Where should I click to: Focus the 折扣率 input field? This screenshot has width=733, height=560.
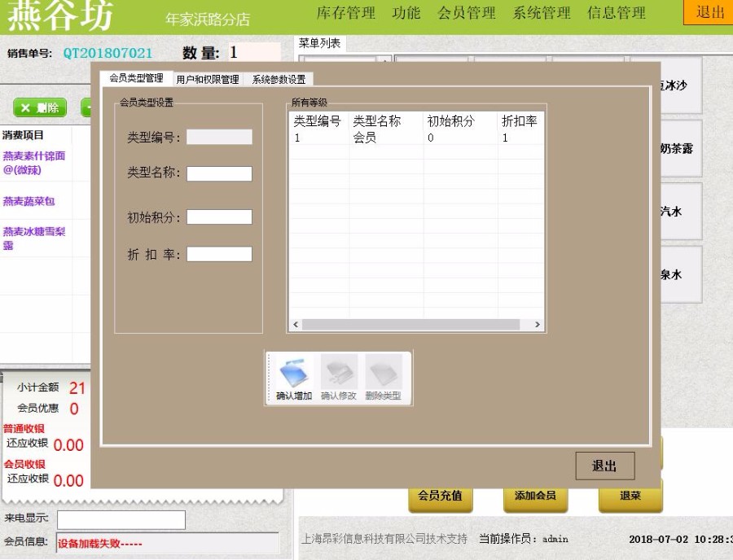219,254
